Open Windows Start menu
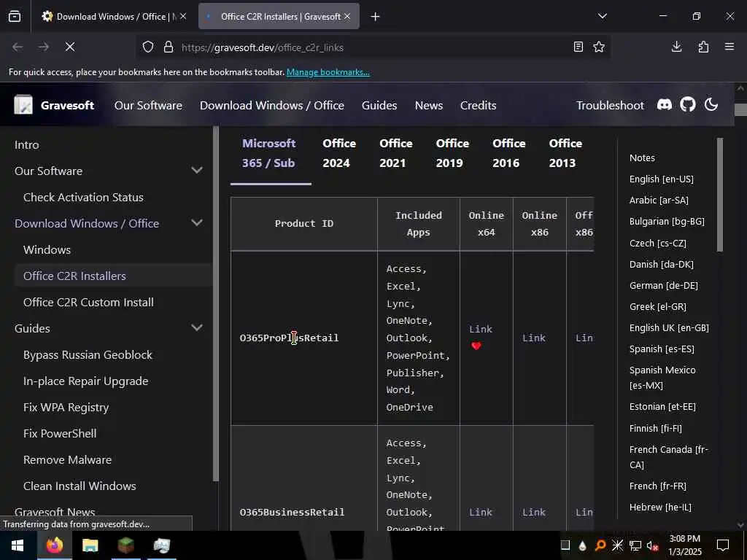 pos(18,545)
